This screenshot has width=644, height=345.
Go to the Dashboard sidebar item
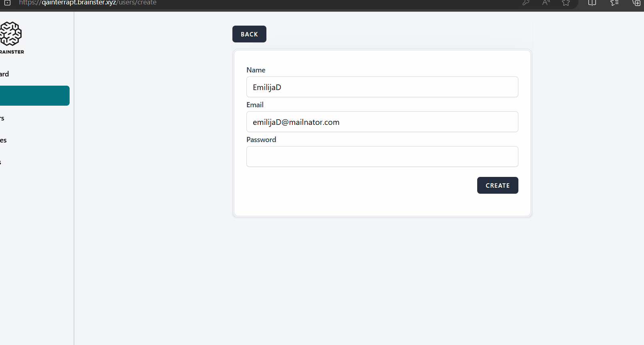point(4,74)
